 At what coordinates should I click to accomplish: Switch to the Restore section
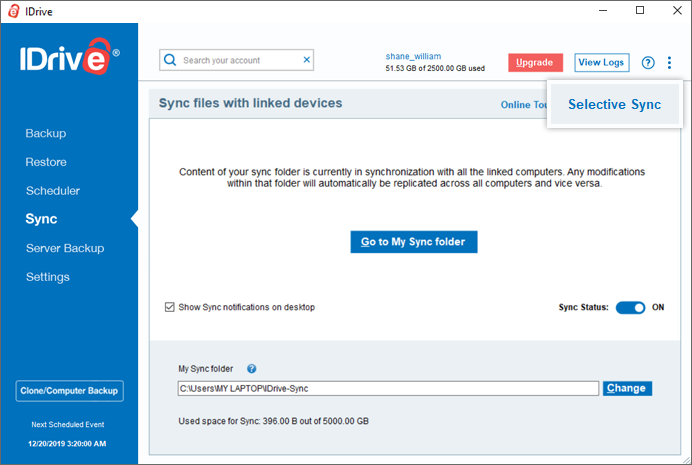point(46,162)
